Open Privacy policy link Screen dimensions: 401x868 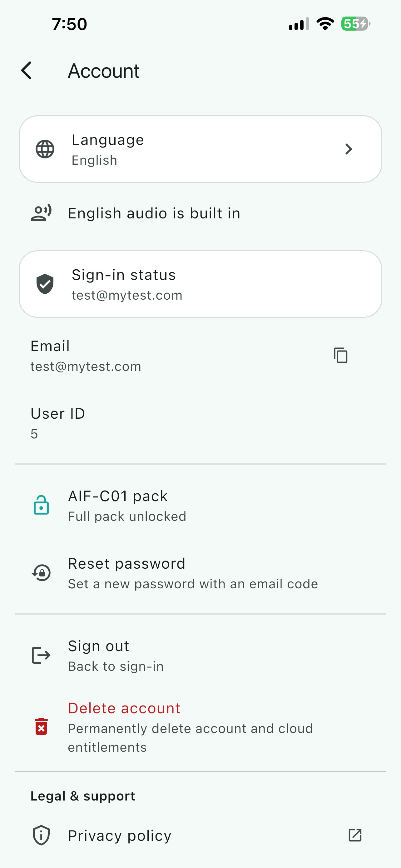[x=200, y=835]
